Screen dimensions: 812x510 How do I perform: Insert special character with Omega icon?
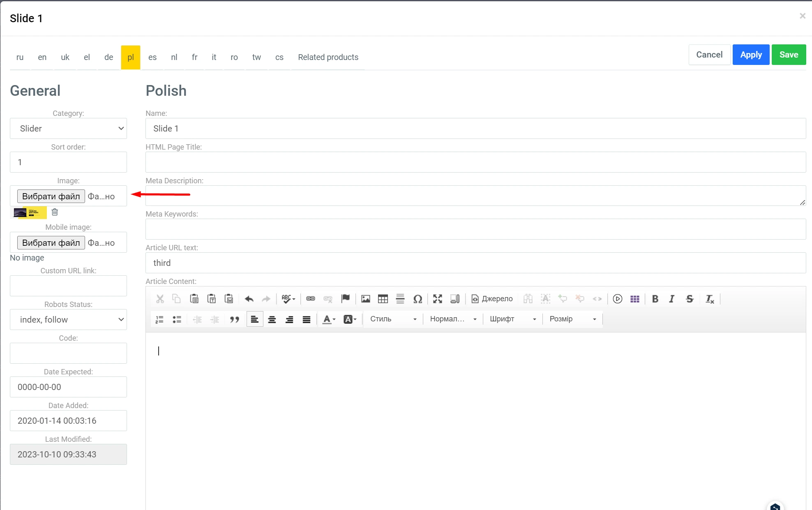pos(418,299)
